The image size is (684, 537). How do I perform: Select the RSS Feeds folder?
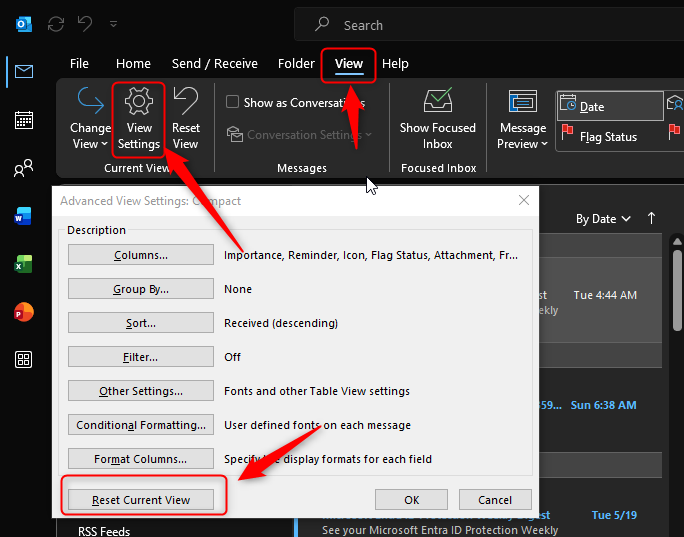click(104, 530)
